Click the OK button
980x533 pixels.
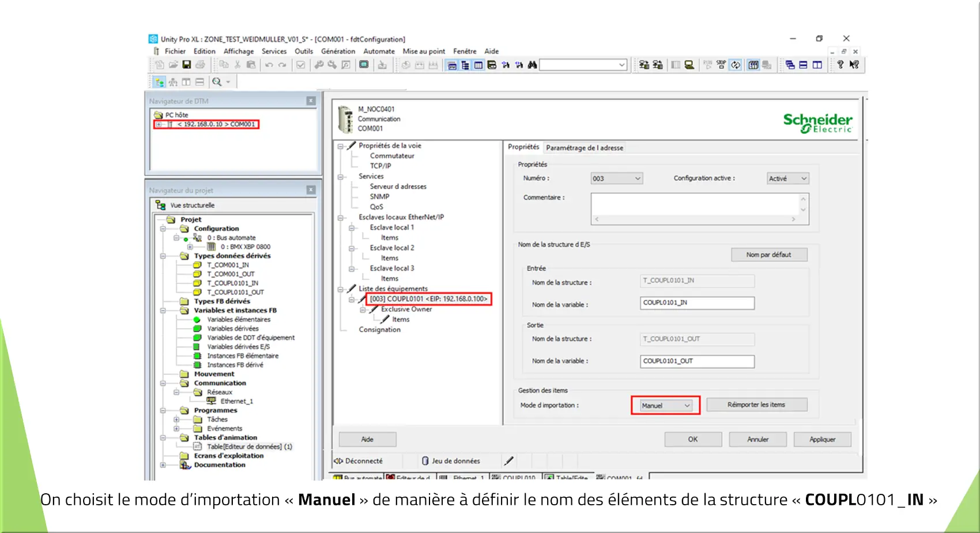pos(693,440)
